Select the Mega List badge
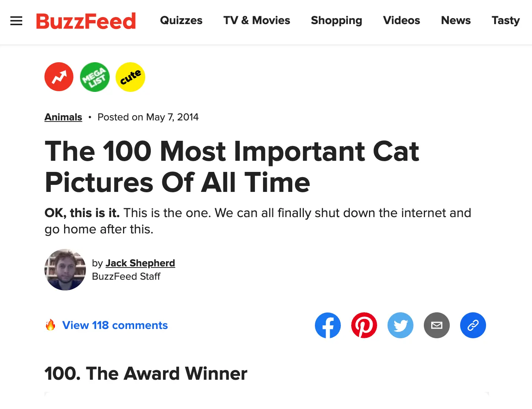This screenshot has height=409, width=532. point(94,77)
